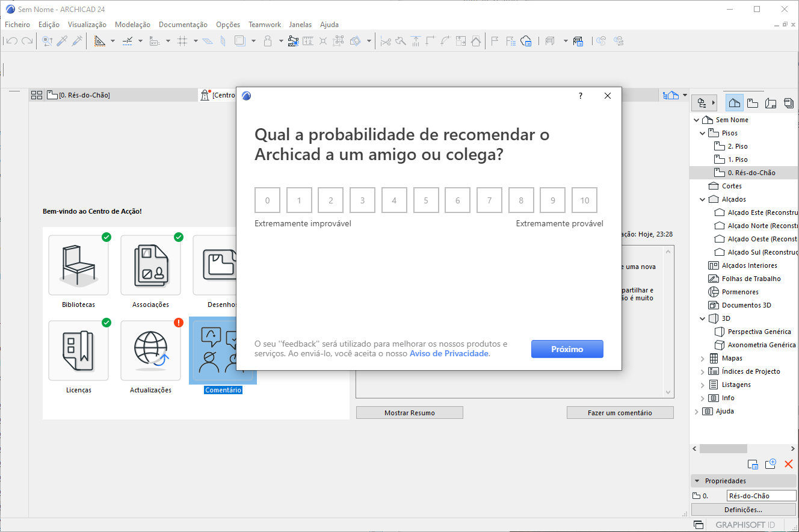Expand the Mapas tree node
Image resolution: width=799 pixels, height=532 pixels.
703,358
